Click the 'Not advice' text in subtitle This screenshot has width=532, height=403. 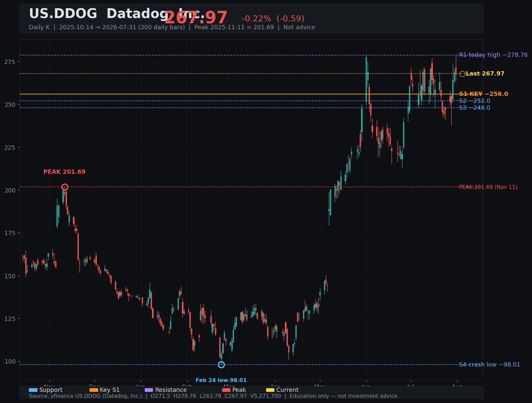[299, 27]
